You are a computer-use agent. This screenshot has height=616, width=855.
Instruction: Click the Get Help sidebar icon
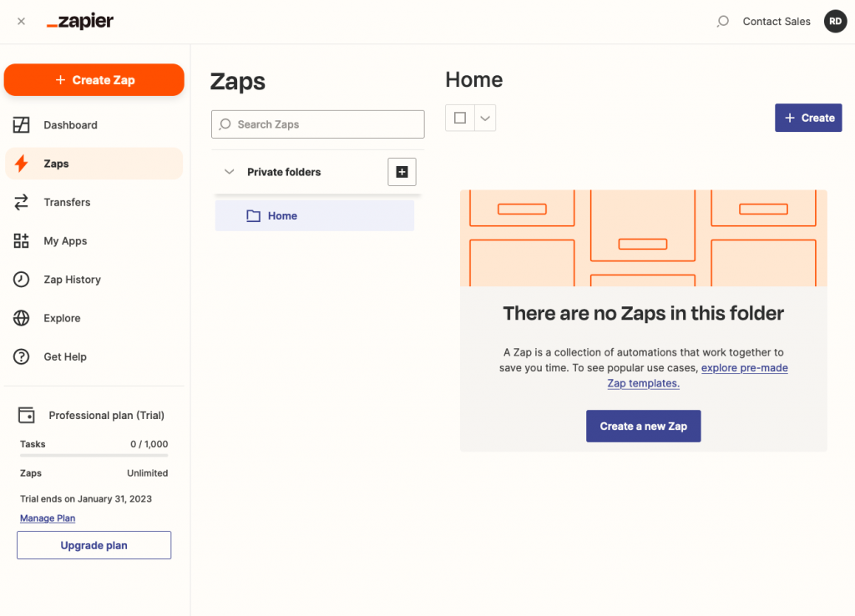[x=20, y=356]
